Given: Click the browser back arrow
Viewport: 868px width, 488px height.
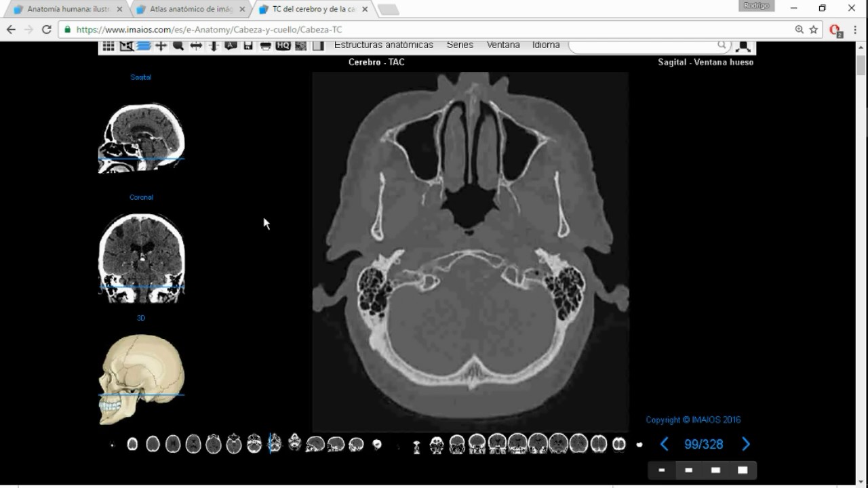Looking at the screenshot, I should (x=11, y=30).
